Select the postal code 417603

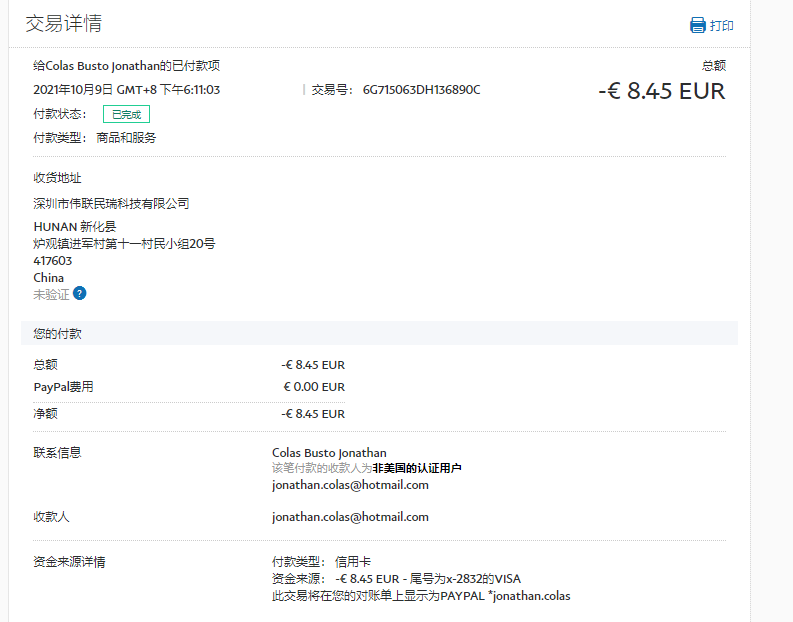point(53,261)
